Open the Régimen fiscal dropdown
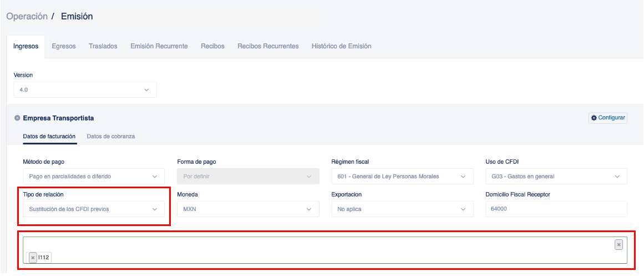Screen dimensions: 644x276 tap(402, 176)
